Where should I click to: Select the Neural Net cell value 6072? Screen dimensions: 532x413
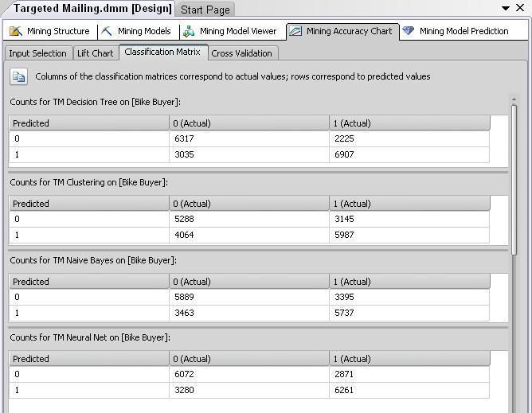(184, 374)
